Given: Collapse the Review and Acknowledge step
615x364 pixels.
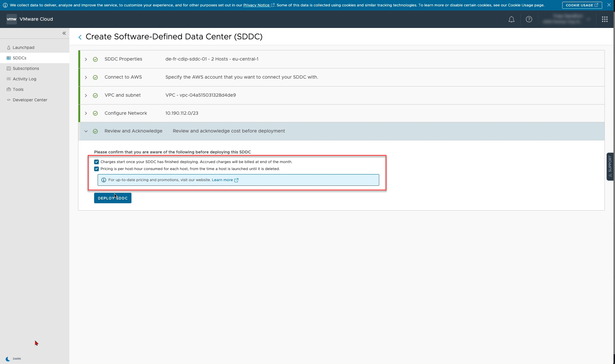Looking at the screenshot, I should (x=86, y=131).
